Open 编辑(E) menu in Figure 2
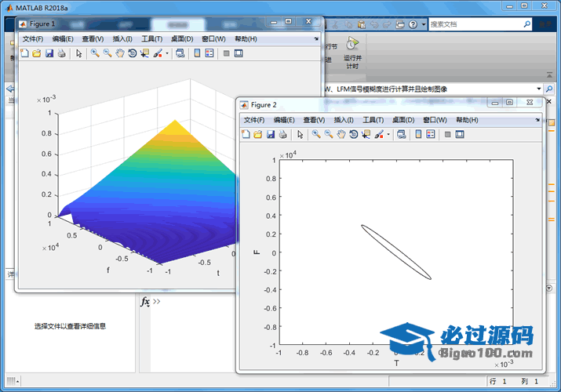 [x=284, y=120]
